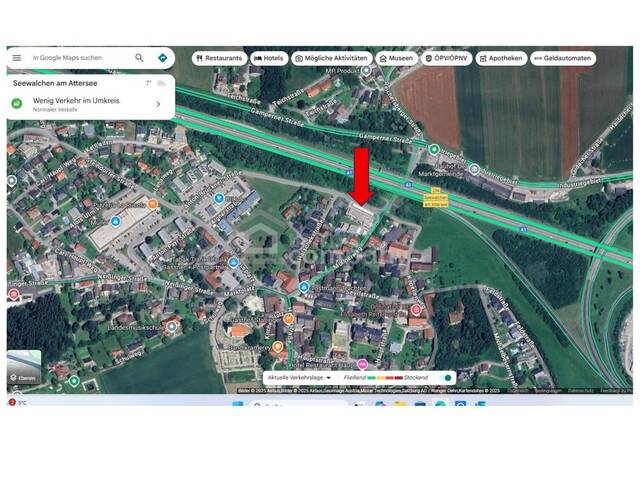
Task: Click the Seewalchen am Attersee highway exit sign
Action: click(x=436, y=198)
